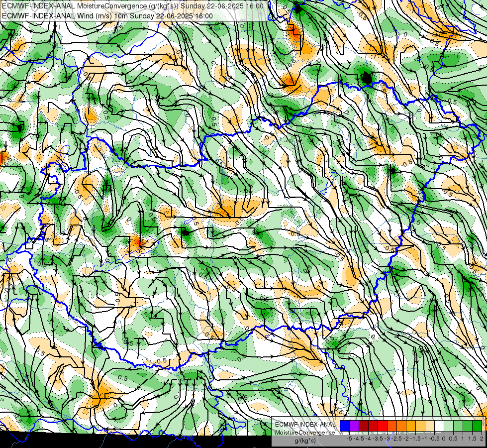The image size is (487, 448).
Task: Pick the darkest green swatch left of 2
Action: 477,426
